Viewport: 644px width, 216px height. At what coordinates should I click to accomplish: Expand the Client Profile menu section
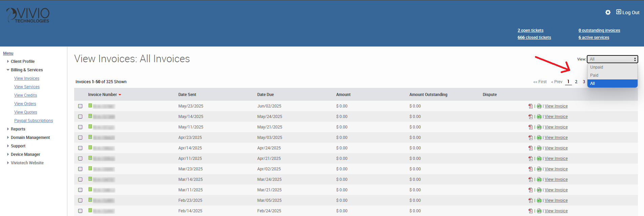click(x=22, y=62)
